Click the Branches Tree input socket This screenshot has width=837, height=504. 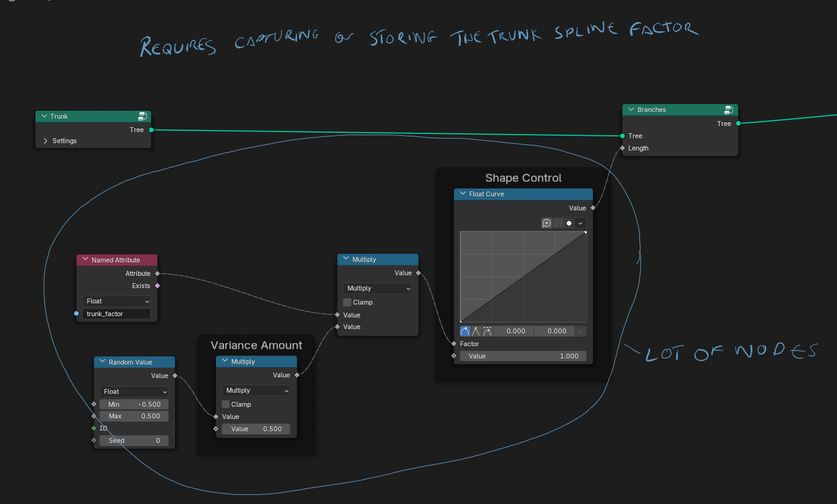point(622,136)
